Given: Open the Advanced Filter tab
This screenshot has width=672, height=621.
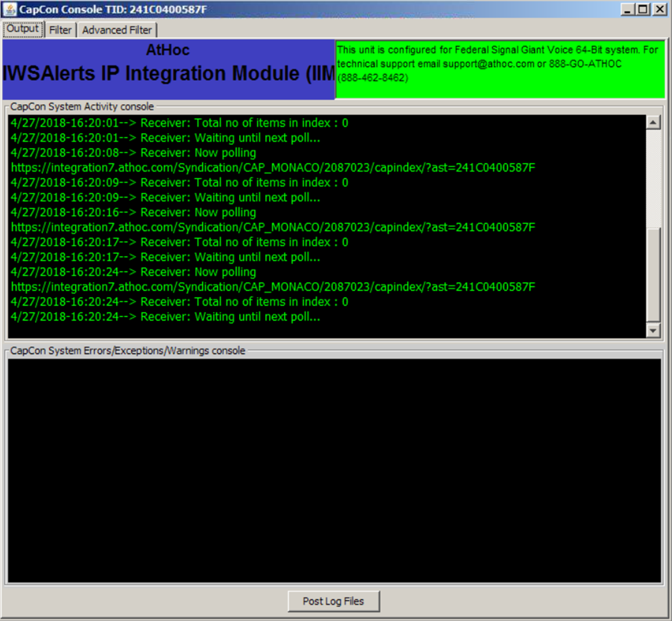Looking at the screenshot, I should pyautogui.click(x=117, y=30).
